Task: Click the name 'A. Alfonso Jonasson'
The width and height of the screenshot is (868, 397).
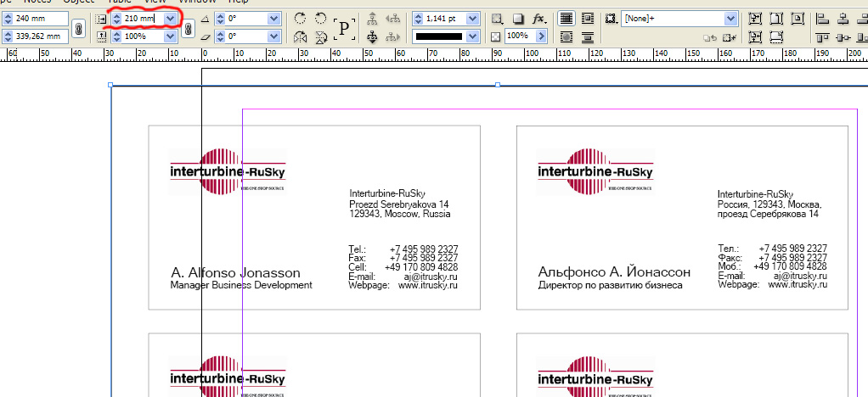Action: [235, 272]
